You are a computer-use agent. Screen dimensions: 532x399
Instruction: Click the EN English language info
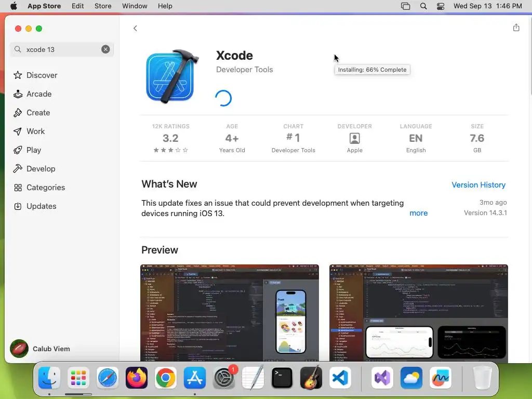(416, 138)
